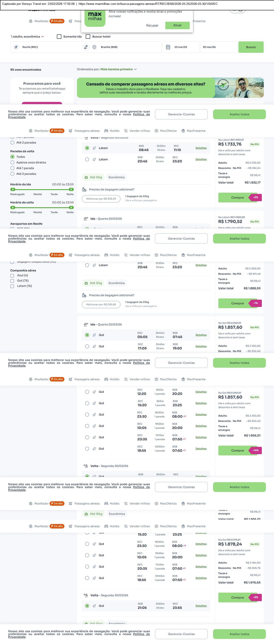Click the airplane icon in Recife origin field
Screen dimensions: 274x644
(x=16, y=47)
